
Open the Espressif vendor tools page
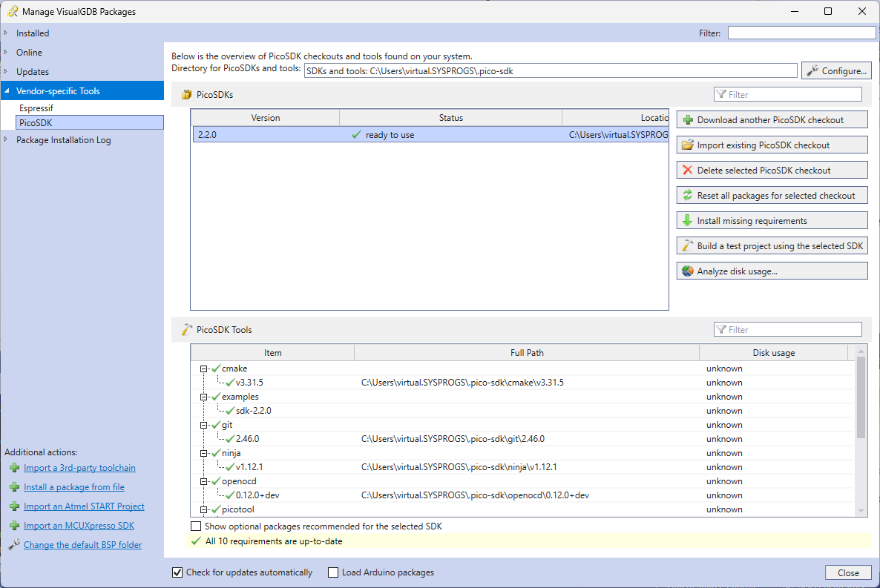(36, 108)
